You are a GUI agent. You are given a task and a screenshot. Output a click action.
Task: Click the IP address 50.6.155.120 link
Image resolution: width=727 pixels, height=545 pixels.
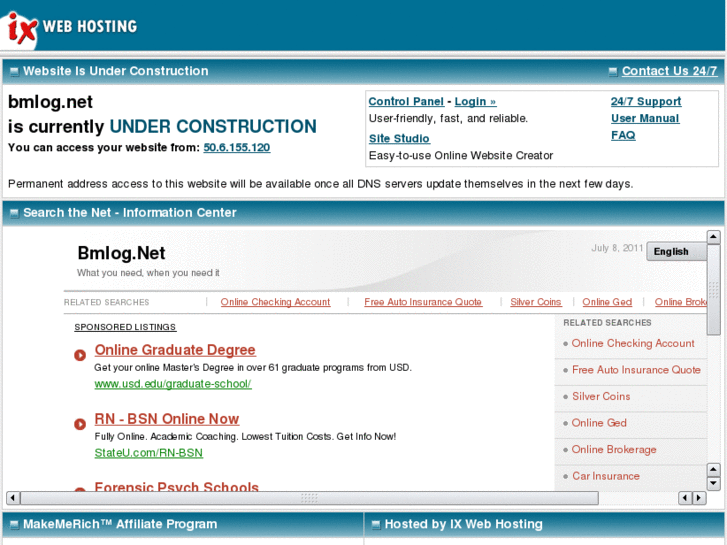(x=237, y=147)
